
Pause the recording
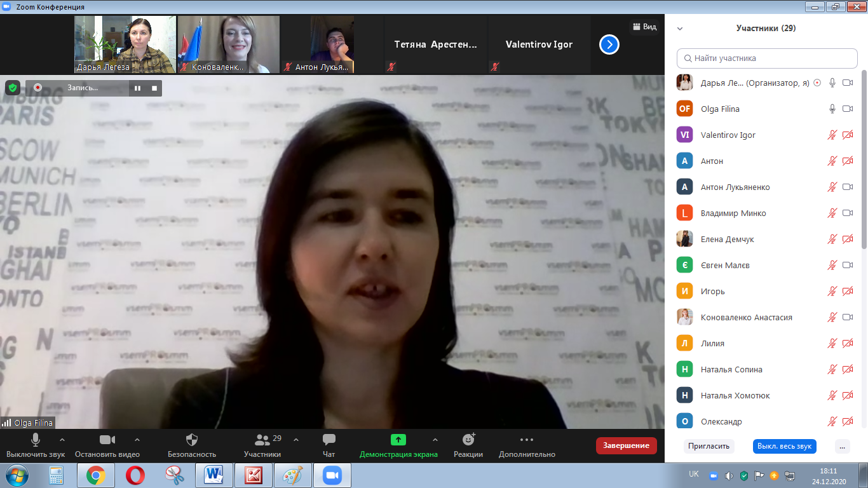pyautogui.click(x=137, y=88)
